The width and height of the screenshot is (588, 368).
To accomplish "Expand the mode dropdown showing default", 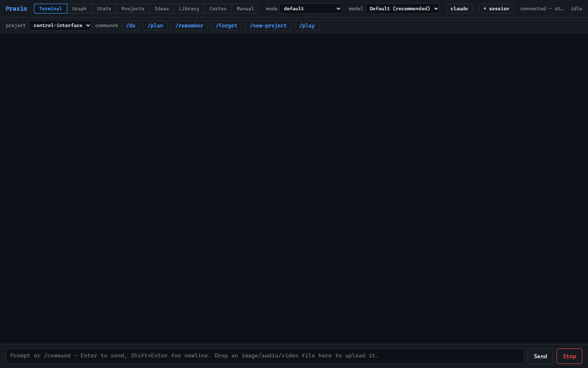I will tap(311, 9).
